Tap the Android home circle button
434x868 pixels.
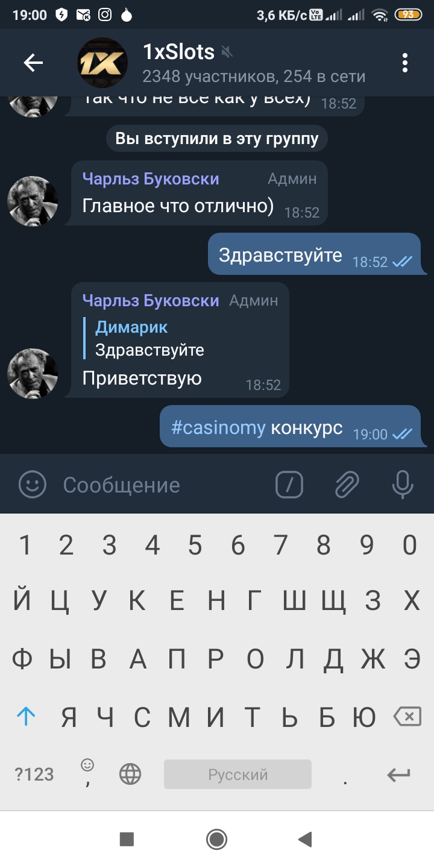[x=216, y=839]
